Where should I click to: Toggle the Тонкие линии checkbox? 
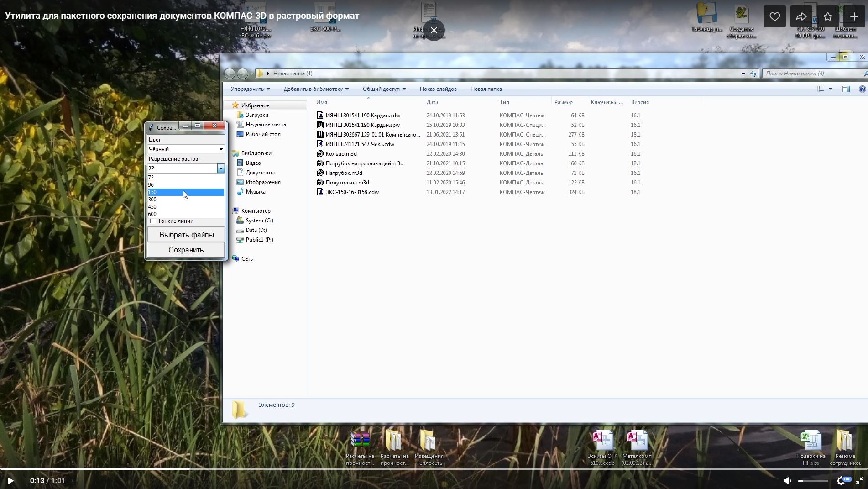(152, 221)
